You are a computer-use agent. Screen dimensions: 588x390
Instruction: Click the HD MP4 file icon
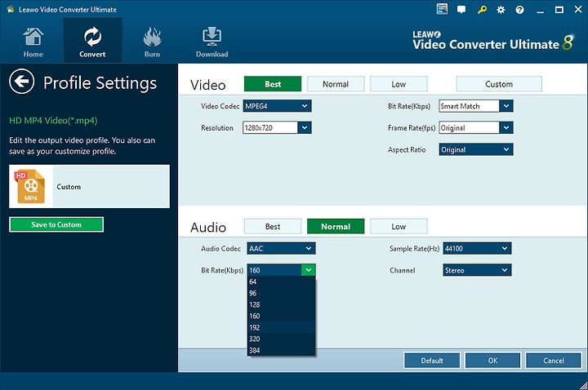click(x=30, y=187)
